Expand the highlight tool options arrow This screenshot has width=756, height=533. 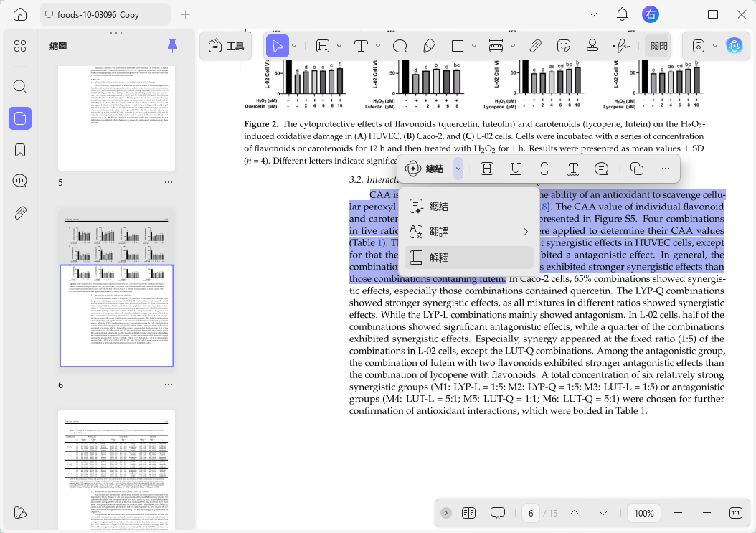[339, 46]
